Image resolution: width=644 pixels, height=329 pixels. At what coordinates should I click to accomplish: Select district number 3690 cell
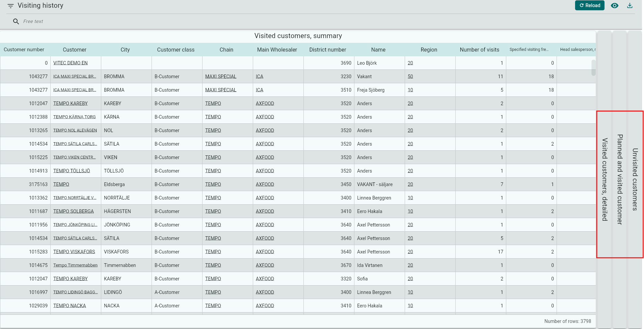(x=329, y=63)
